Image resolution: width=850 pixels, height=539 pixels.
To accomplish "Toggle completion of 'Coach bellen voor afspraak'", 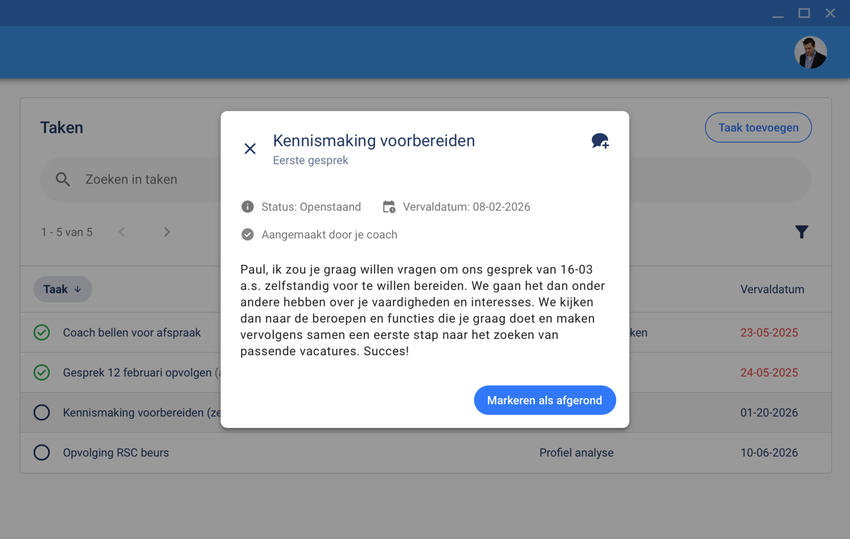I will click(x=42, y=333).
